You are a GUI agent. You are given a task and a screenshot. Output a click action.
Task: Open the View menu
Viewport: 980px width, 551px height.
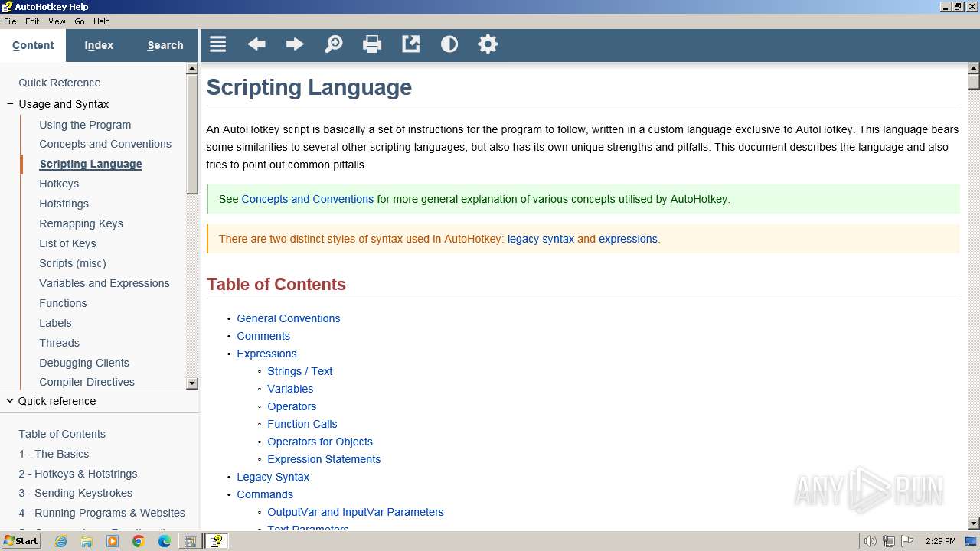pos(57,21)
